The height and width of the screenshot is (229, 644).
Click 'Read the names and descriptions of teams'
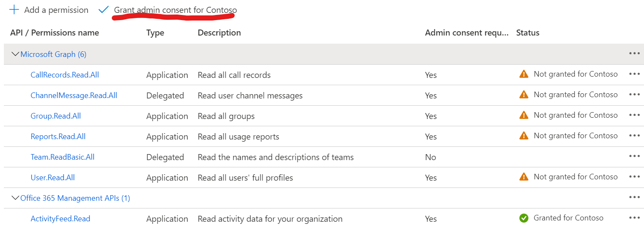[x=276, y=157]
